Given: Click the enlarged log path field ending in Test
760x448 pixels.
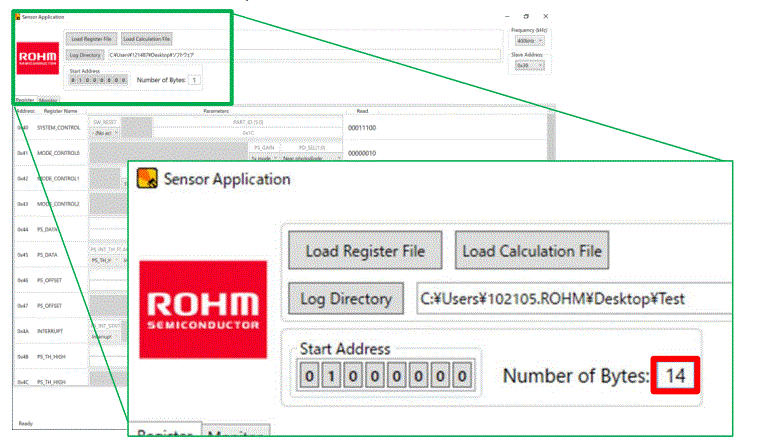Looking at the screenshot, I should pyautogui.click(x=574, y=299).
